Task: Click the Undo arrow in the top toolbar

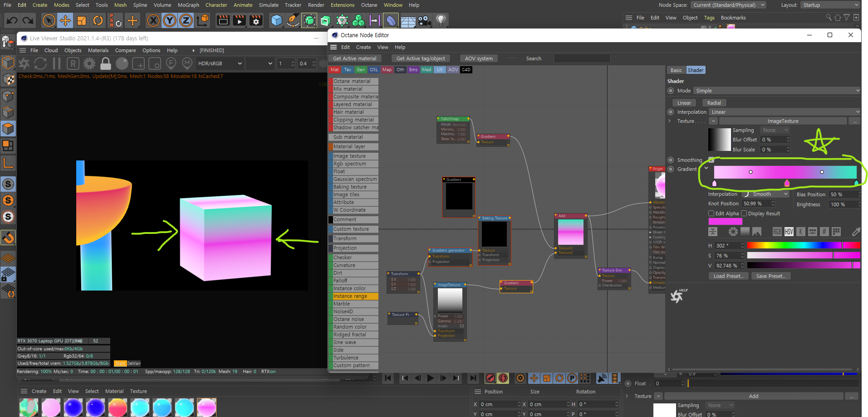Action: click(x=12, y=20)
